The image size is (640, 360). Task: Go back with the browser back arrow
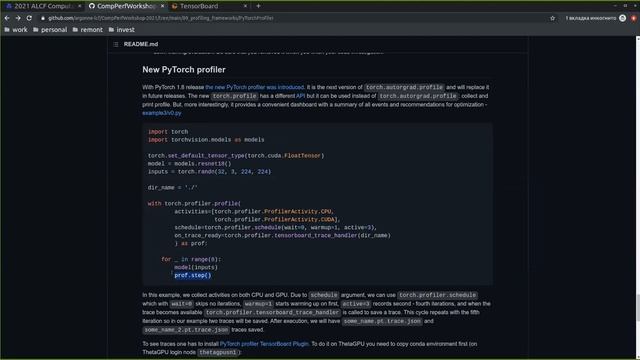tap(7, 18)
